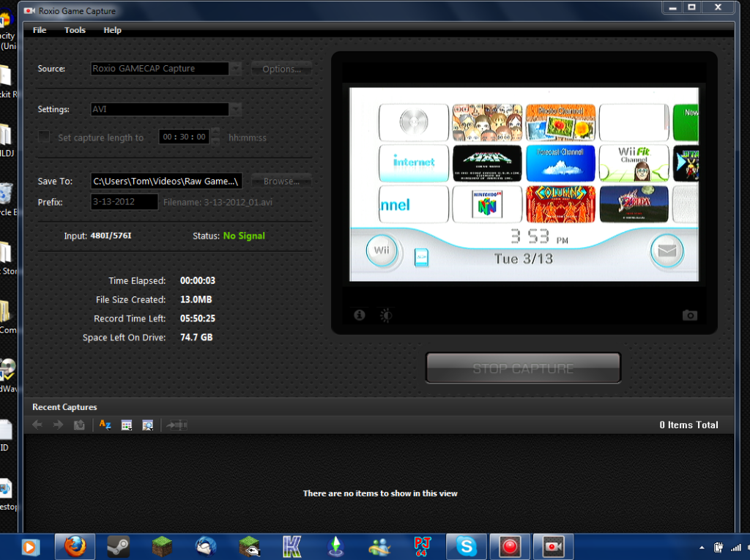Click the power plug tray icon

click(x=719, y=548)
